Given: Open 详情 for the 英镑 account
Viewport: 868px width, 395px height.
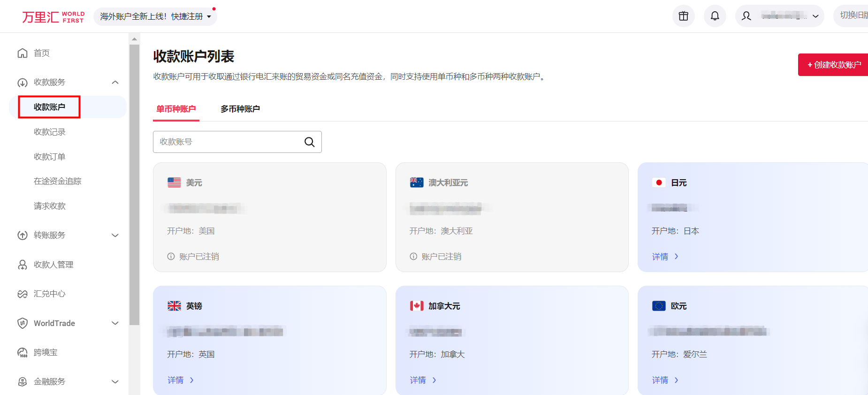Looking at the screenshot, I should tap(180, 380).
